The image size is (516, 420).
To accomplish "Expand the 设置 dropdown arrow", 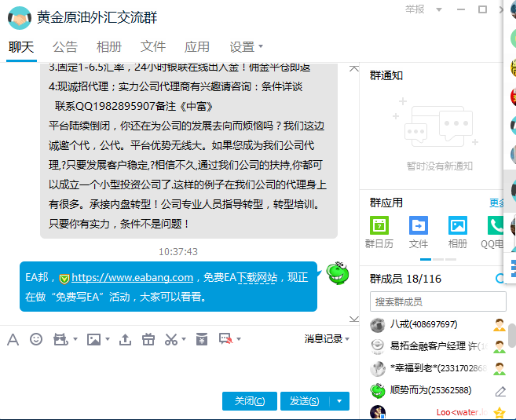I will coord(261,46).
